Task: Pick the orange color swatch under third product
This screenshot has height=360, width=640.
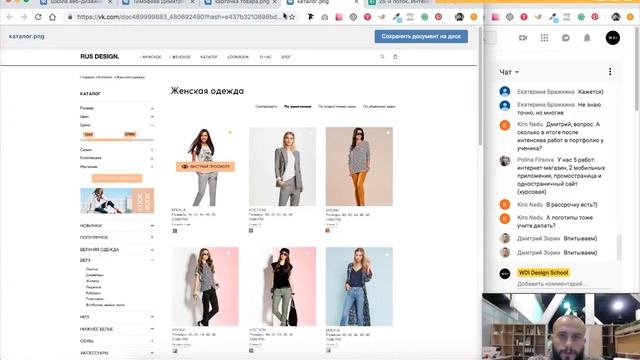Action: (327, 231)
